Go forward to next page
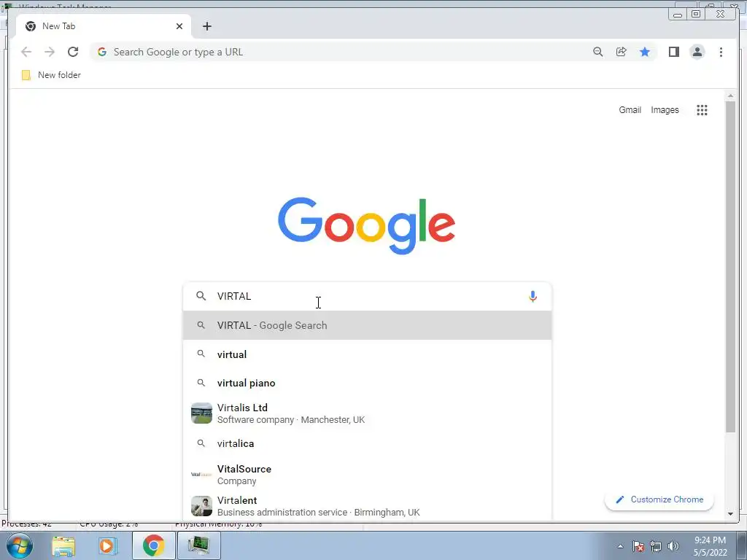The height and width of the screenshot is (560, 747). (x=50, y=52)
